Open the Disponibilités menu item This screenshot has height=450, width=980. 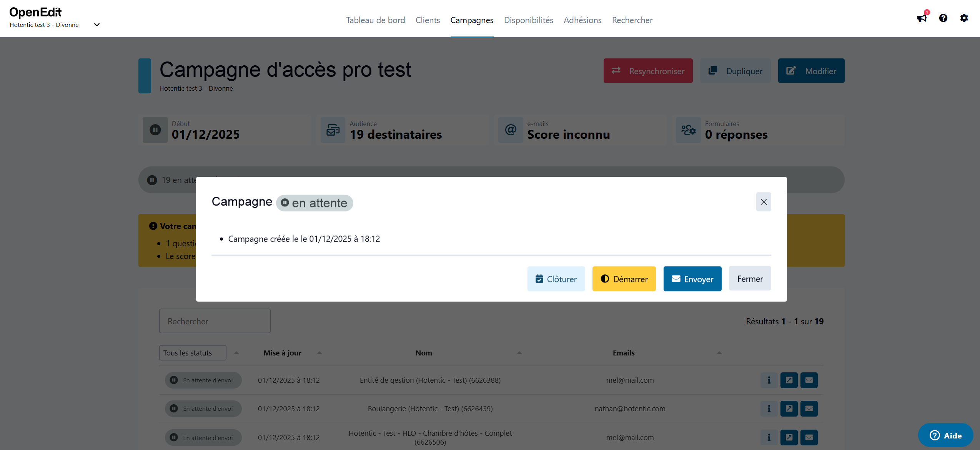pos(528,20)
